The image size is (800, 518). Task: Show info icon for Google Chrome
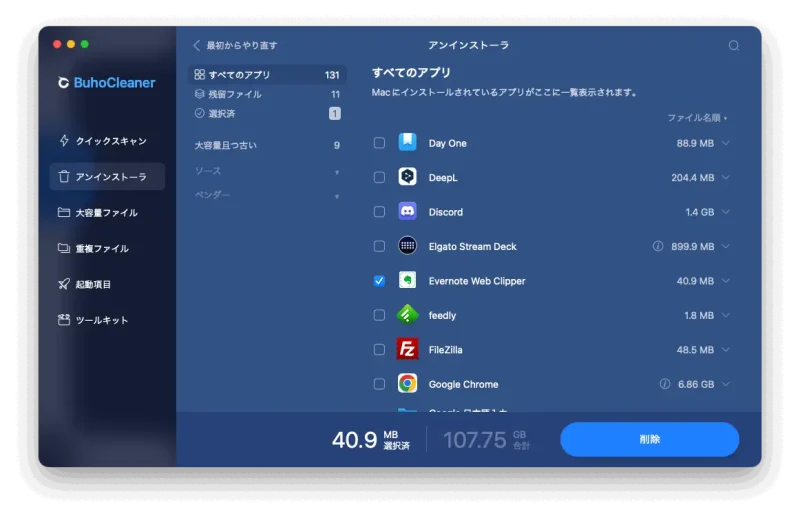point(664,384)
